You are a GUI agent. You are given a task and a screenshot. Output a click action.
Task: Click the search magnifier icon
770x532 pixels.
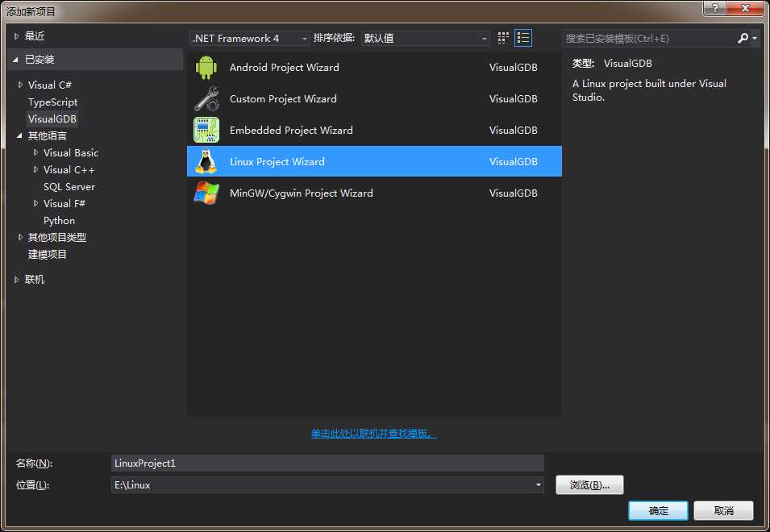[x=743, y=38]
